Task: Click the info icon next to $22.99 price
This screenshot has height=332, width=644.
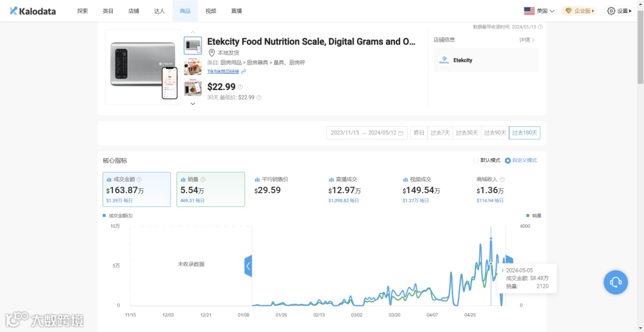Action: pyautogui.click(x=240, y=87)
